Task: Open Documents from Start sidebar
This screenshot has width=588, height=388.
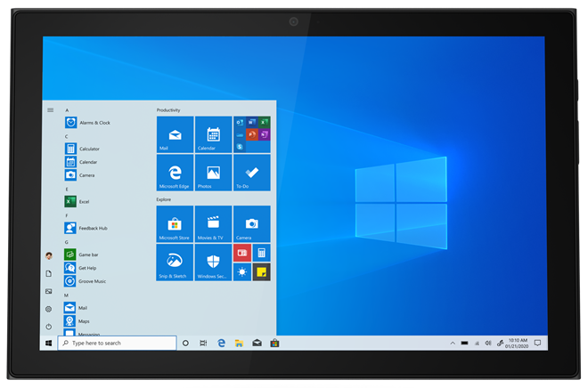Action: [x=49, y=274]
